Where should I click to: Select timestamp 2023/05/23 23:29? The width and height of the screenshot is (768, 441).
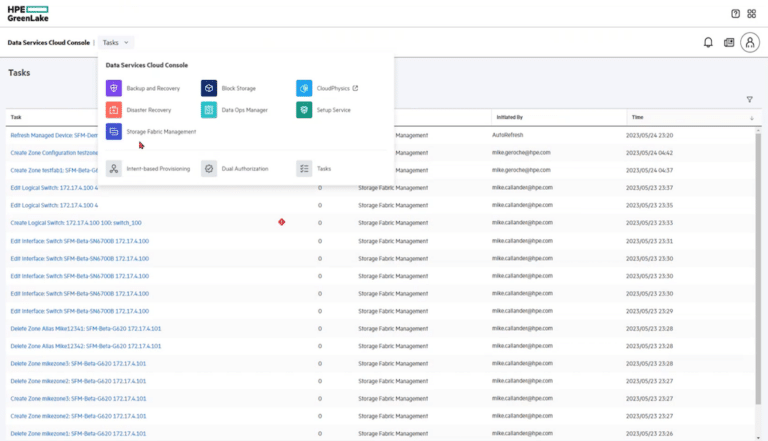tap(649, 311)
